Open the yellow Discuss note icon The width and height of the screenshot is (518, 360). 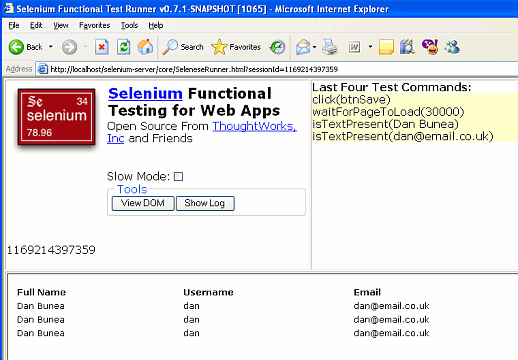coord(386,47)
